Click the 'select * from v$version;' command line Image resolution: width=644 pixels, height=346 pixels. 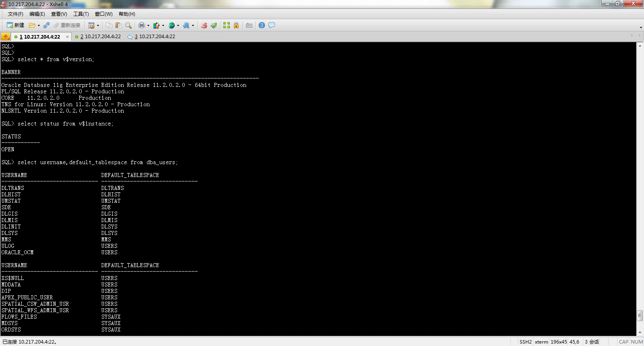coord(56,60)
